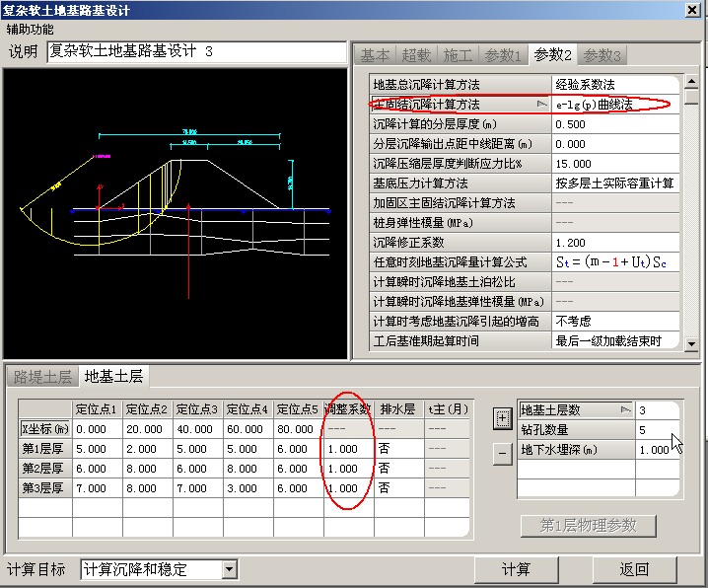Edit 分层沉降输出点距中线距离 value 0.000
Image resolution: width=708 pixels, height=588 pixels.
615,144
